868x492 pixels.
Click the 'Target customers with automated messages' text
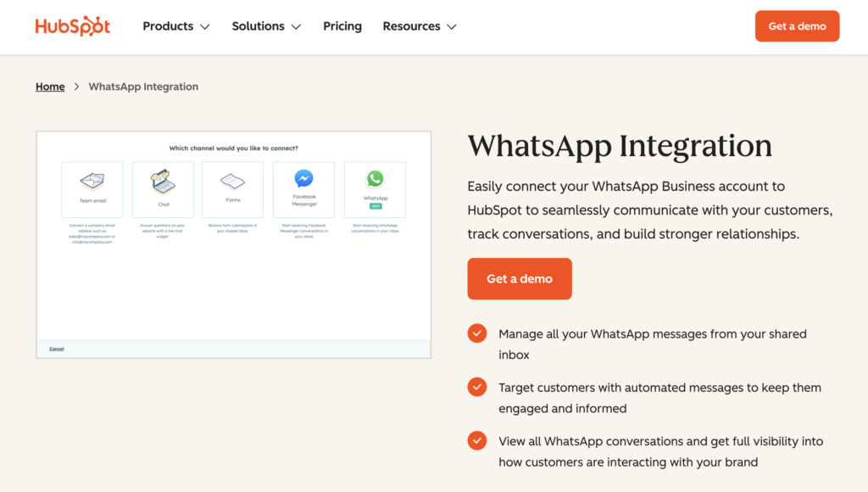659,398
